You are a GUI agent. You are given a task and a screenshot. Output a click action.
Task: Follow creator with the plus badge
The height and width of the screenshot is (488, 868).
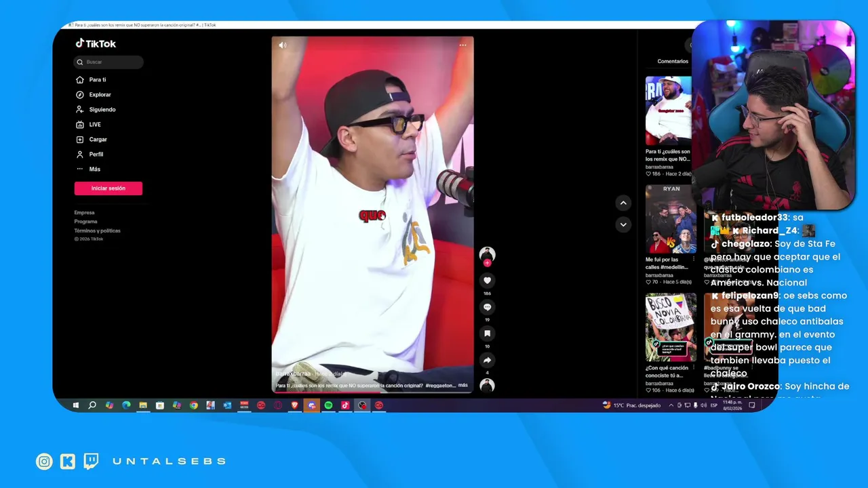pyautogui.click(x=487, y=263)
